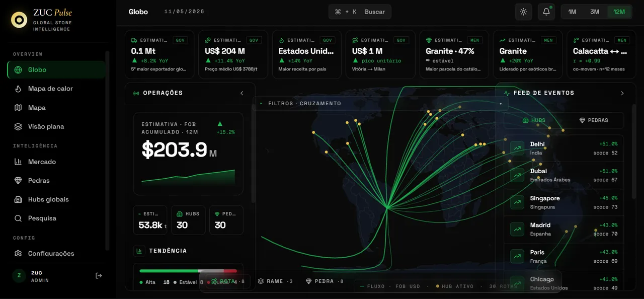Click the Tendência distribution bar

click(x=188, y=271)
